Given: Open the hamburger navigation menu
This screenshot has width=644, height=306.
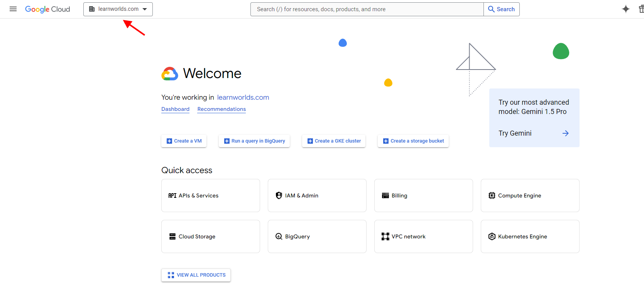Looking at the screenshot, I should [13, 9].
